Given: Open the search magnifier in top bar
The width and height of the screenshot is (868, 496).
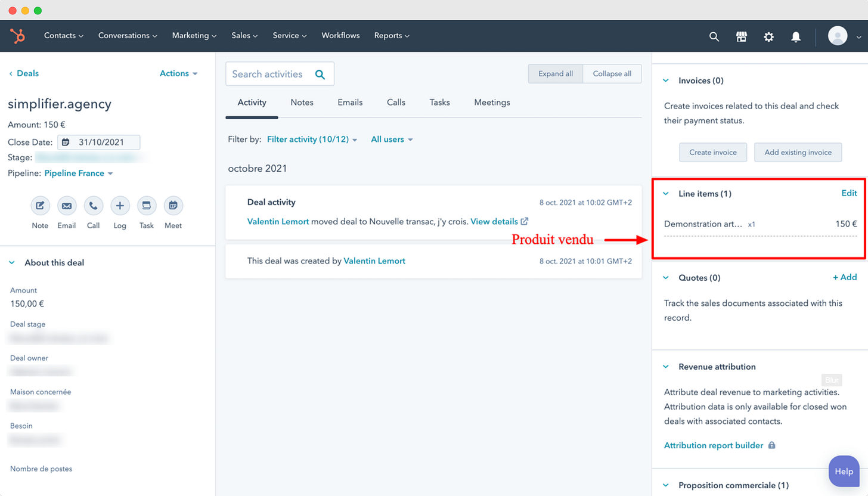Looking at the screenshot, I should point(714,36).
